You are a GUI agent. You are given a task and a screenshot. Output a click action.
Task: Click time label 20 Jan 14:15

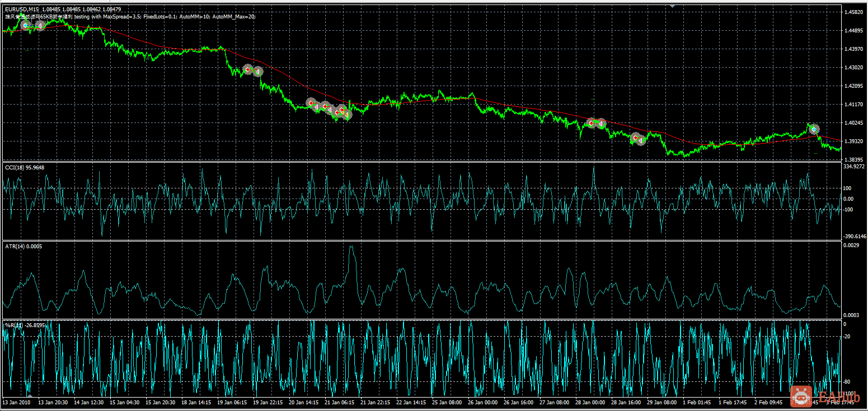(x=303, y=402)
